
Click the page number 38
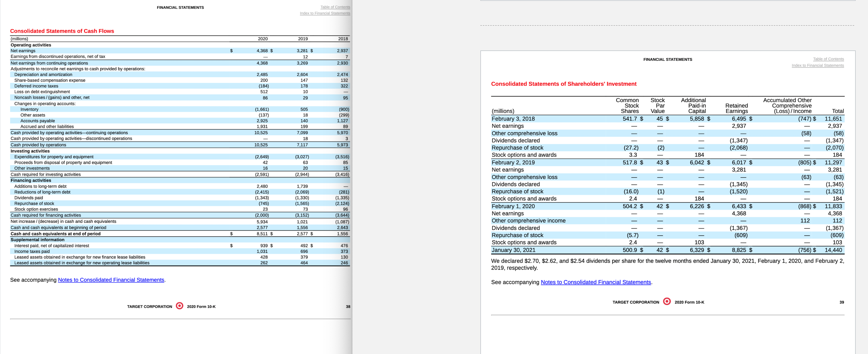[x=348, y=306]
